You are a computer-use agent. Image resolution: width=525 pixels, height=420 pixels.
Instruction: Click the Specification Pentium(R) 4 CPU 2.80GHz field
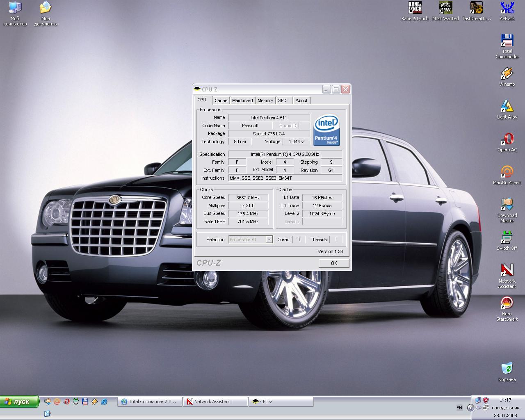click(285, 154)
